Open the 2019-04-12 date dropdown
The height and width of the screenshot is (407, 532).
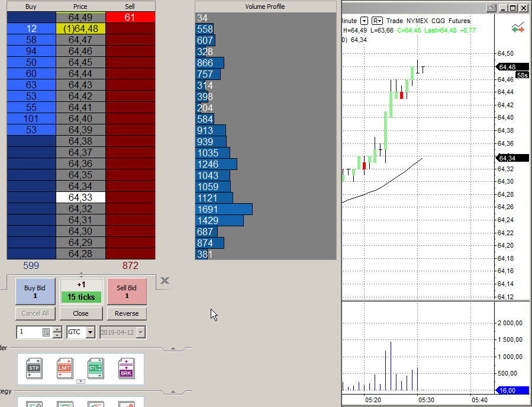(141, 332)
